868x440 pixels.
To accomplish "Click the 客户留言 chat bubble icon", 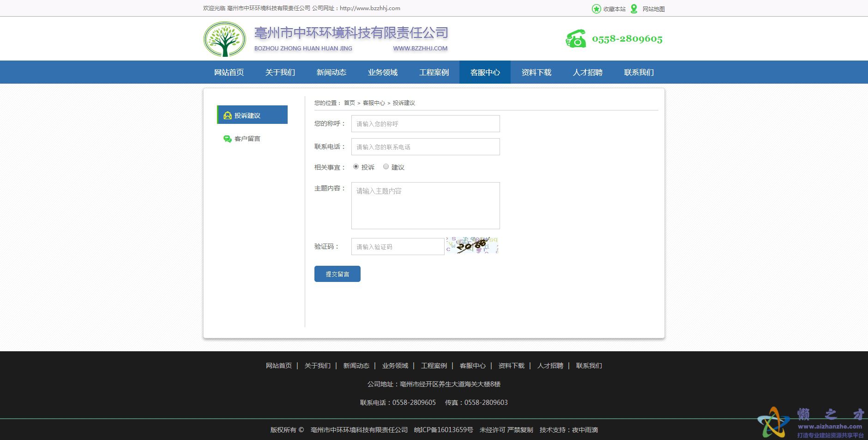I will 227,139.
